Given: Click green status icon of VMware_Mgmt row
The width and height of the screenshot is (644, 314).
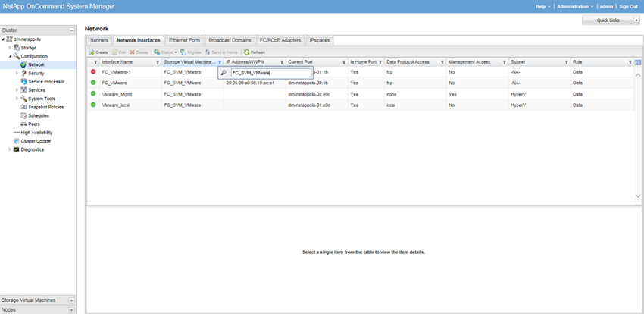Looking at the screenshot, I should (x=93, y=94).
